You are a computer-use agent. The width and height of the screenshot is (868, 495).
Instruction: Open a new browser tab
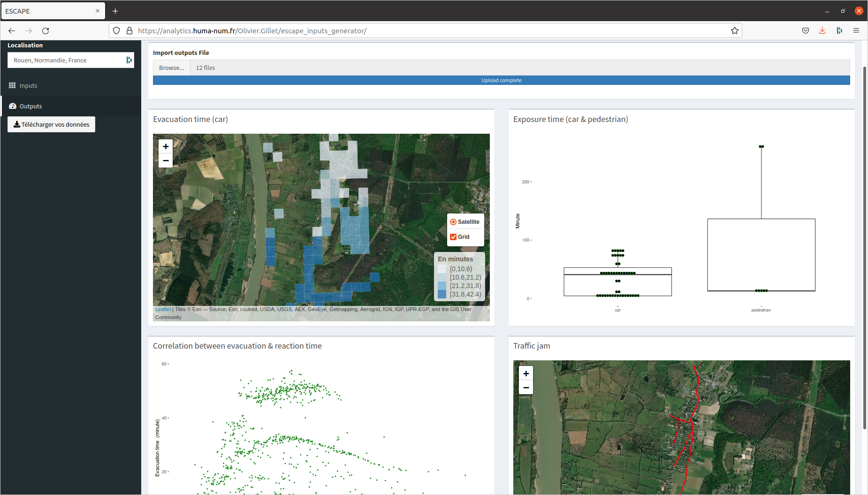(x=115, y=11)
